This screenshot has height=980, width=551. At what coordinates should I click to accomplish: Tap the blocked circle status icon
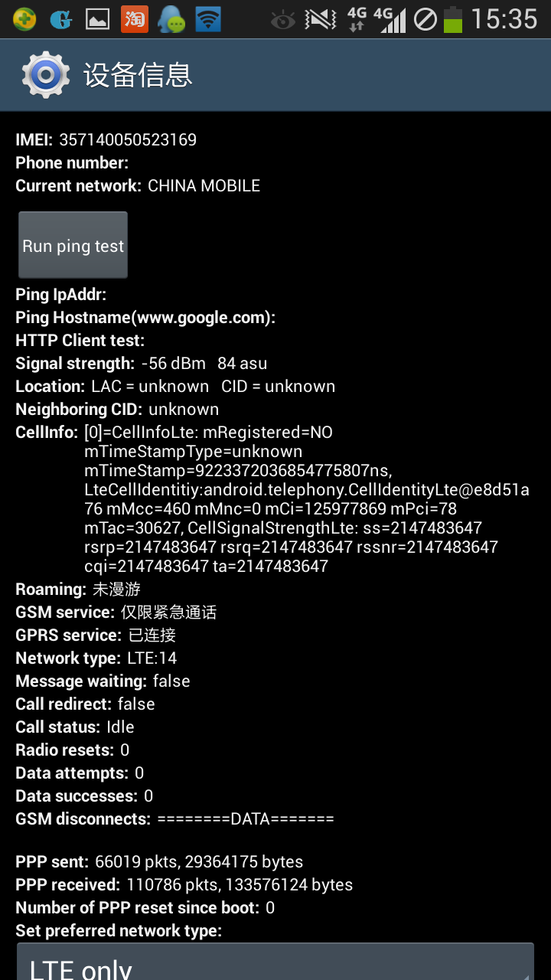click(425, 20)
